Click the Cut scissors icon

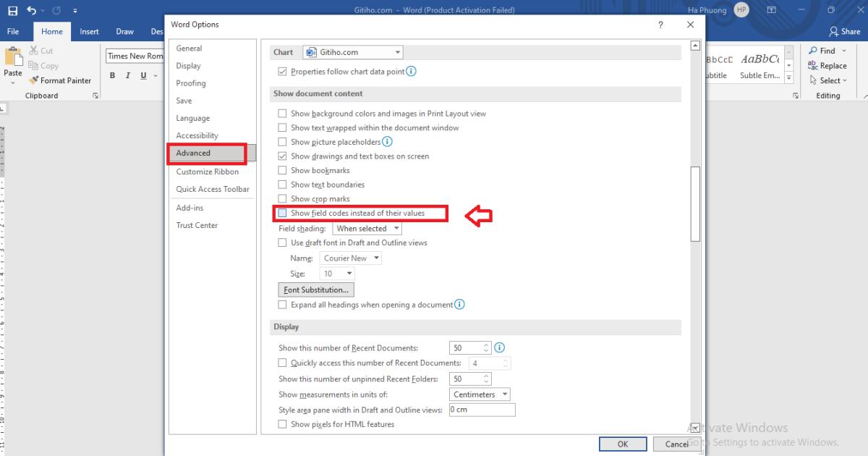pyautogui.click(x=33, y=51)
